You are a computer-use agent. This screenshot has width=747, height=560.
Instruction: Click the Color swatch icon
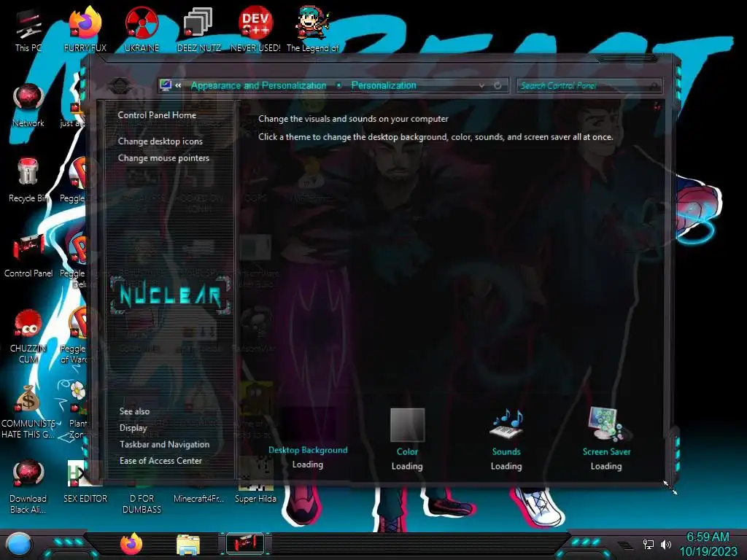coord(407,425)
